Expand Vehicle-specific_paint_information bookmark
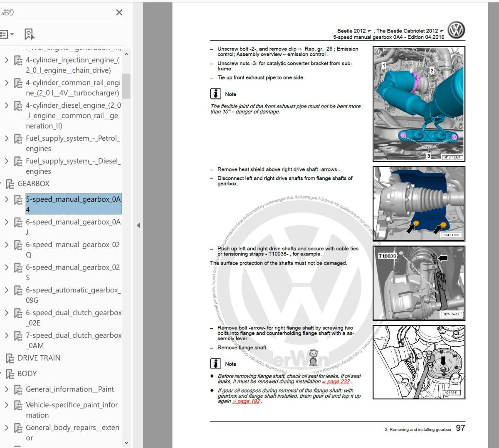This screenshot has height=448, width=499. pyautogui.click(x=7, y=405)
